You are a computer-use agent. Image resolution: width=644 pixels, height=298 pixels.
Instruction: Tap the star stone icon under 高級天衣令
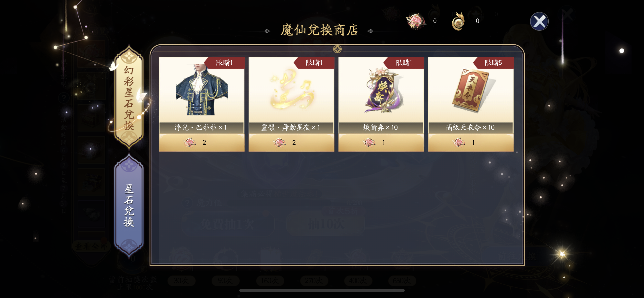[459, 143]
